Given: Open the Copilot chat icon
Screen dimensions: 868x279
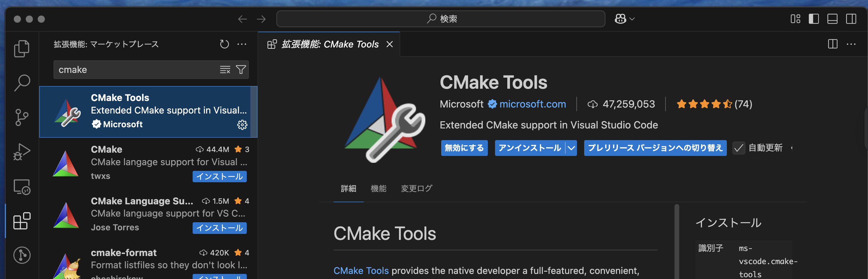Looking at the screenshot, I should [x=620, y=19].
